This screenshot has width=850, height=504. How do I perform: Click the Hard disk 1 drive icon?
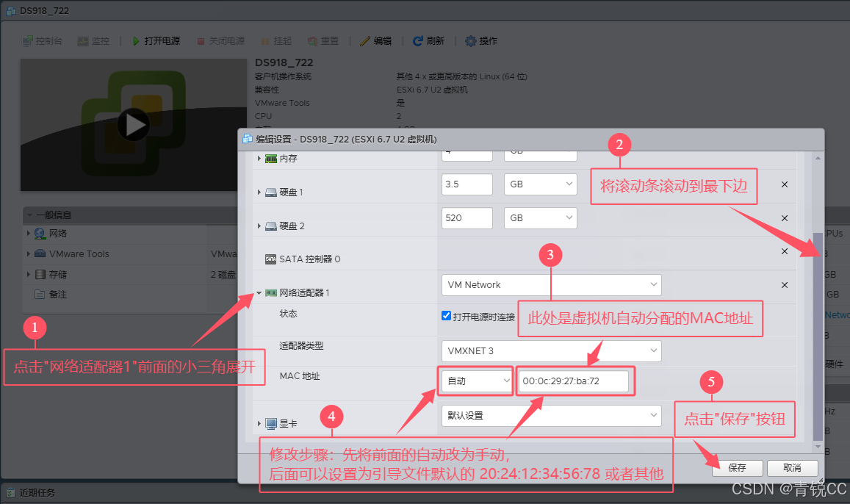[271, 192]
